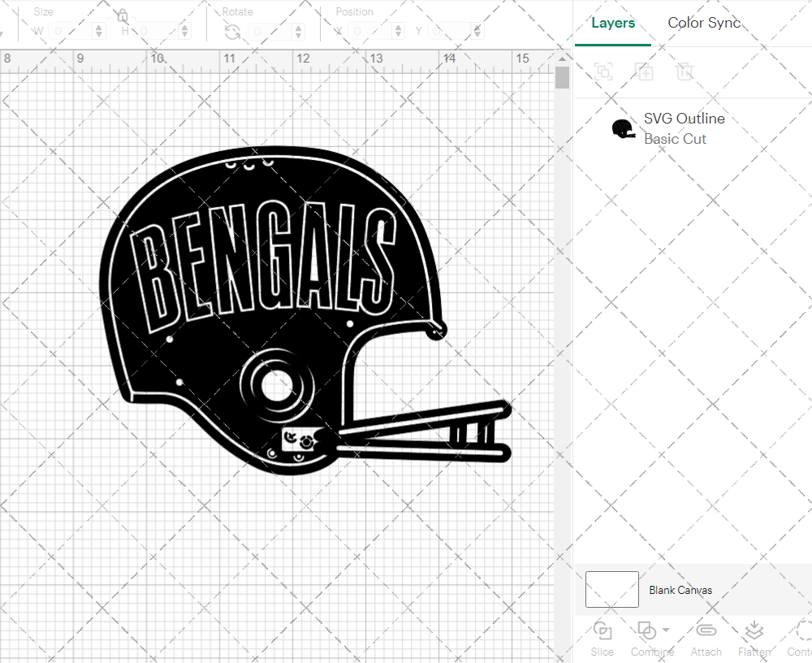Click the Blank Canvas label
The height and width of the screenshot is (663, 812).
point(680,590)
